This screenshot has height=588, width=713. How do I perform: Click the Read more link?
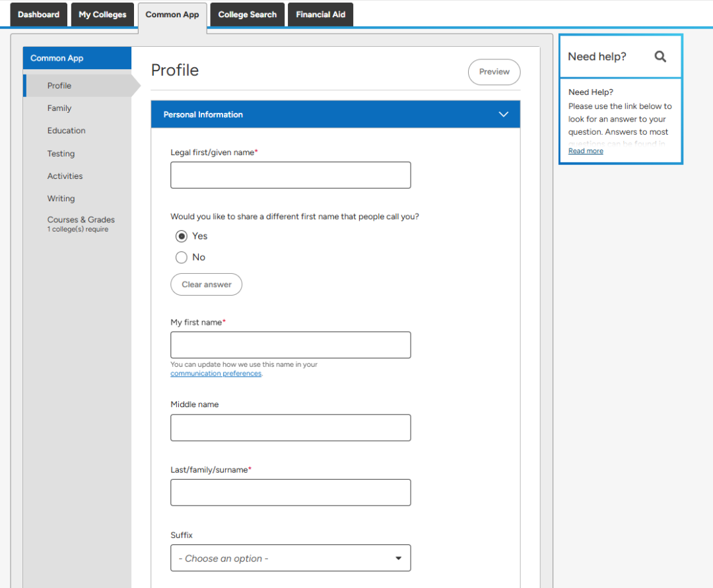pyautogui.click(x=586, y=151)
